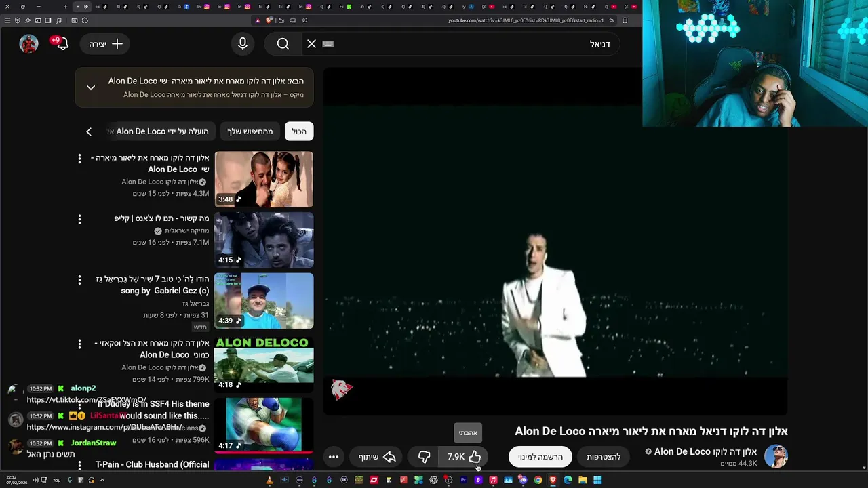Open VLC media player from the taskbar
Viewport: 868px width, 488px height.
(x=269, y=480)
